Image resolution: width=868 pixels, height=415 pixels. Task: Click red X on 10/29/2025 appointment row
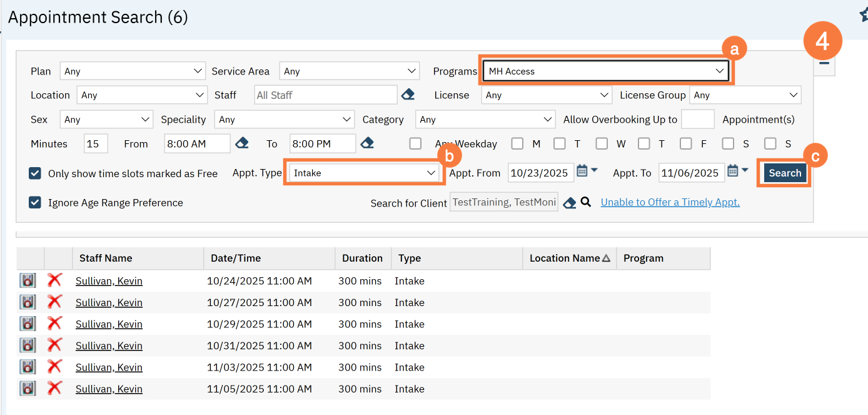click(55, 324)
